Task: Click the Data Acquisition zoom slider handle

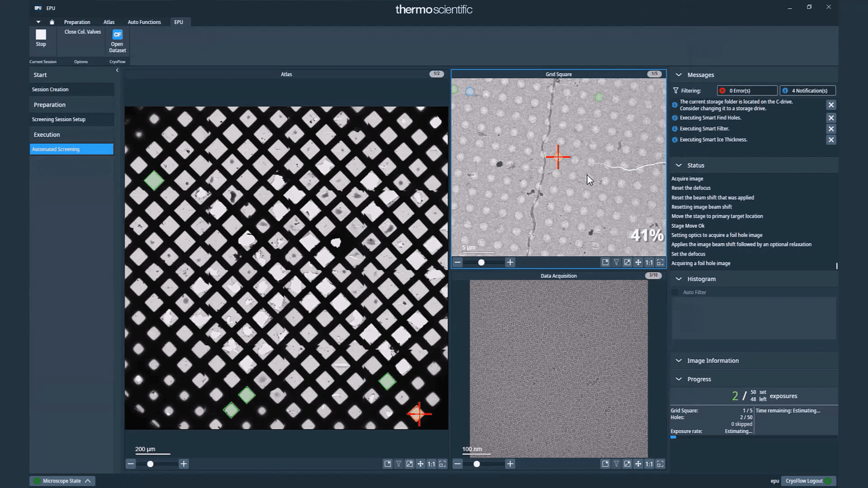Action: (x=476, y=464)
